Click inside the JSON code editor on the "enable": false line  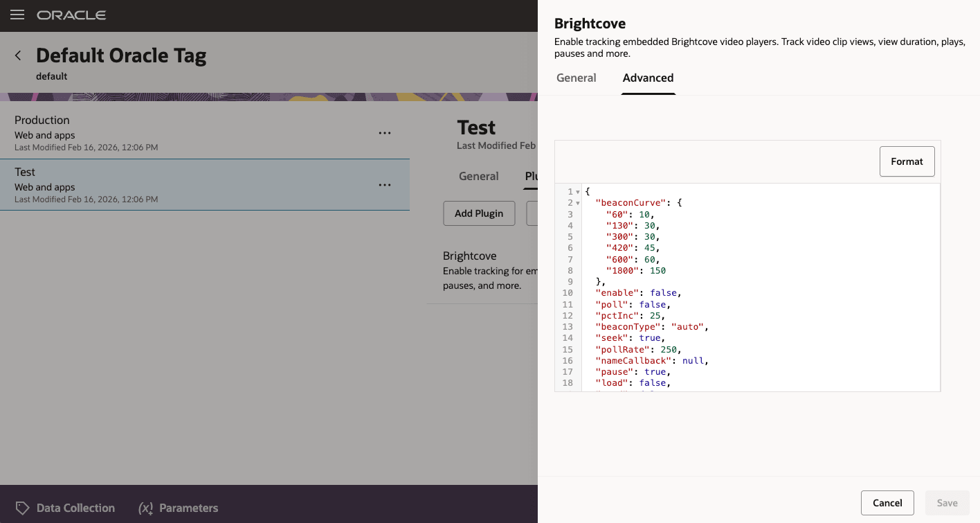[x=638, y=293]
